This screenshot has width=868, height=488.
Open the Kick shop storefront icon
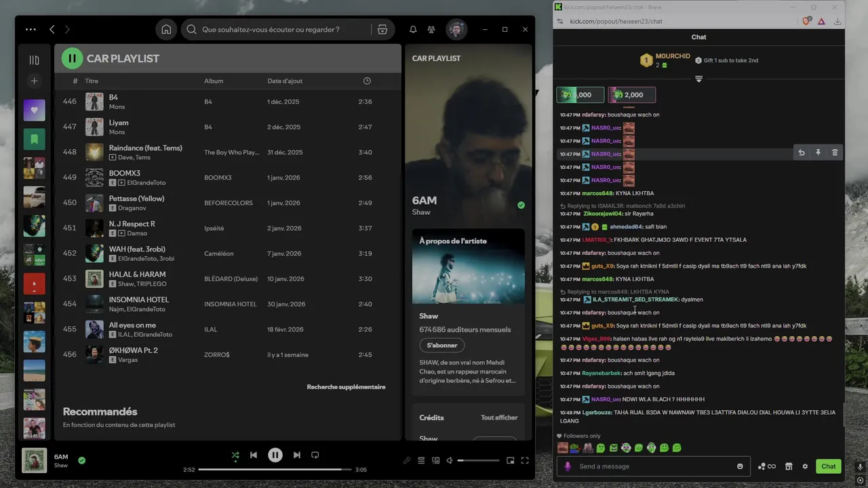(x=789, y=466)
